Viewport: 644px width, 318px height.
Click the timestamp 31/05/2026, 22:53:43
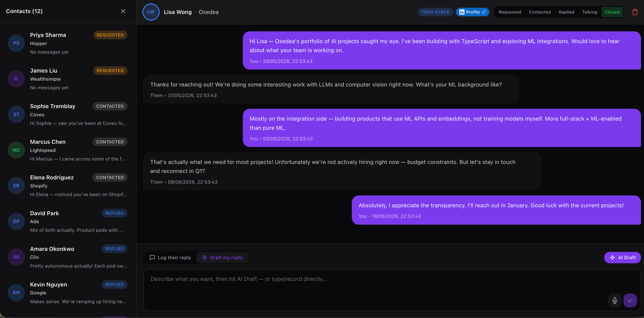(x=192, y=95)
